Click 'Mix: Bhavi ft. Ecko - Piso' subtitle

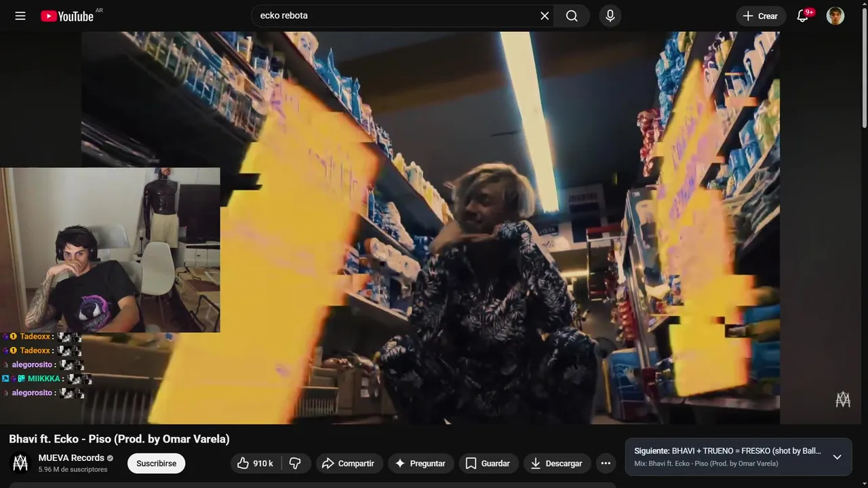point(706,464)
